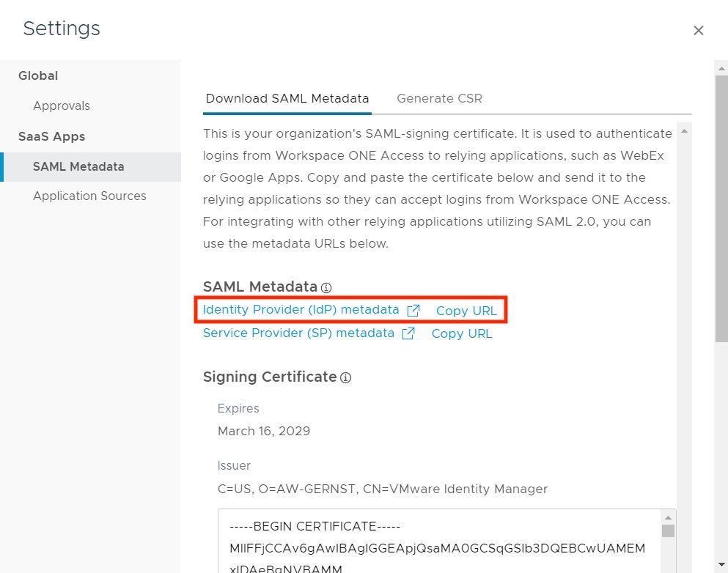This screenshot has width=728, height=573.
Task: Open the Identity Provider (IdP) metadata link
Action: pyautogui.click(x=301, y=310)
